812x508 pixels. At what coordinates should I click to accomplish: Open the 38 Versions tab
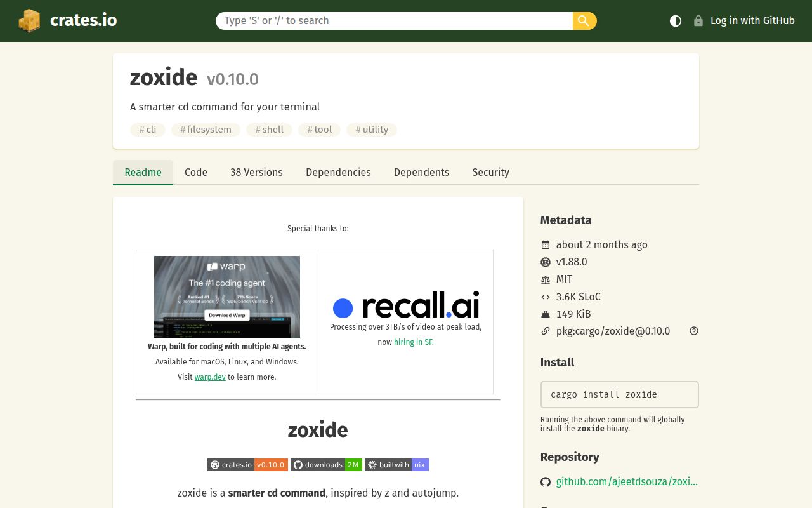pos(256,172)
